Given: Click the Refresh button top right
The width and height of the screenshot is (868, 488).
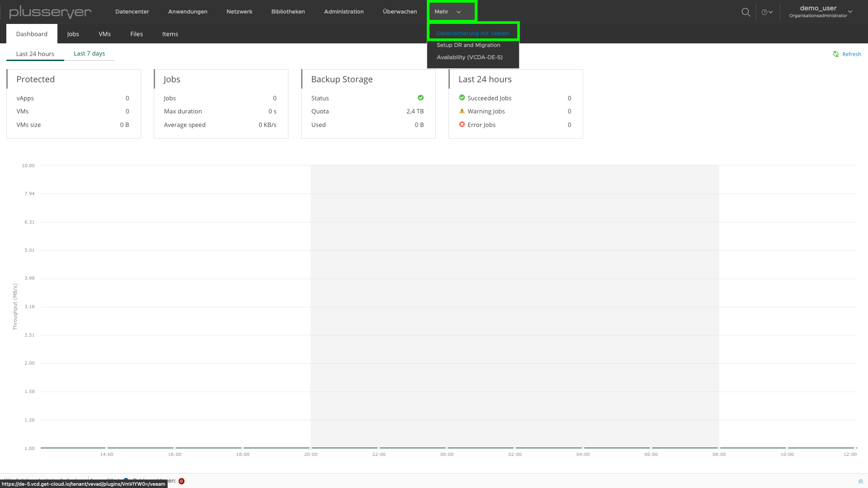Looking at the screenshot, I should coord(847,54).
